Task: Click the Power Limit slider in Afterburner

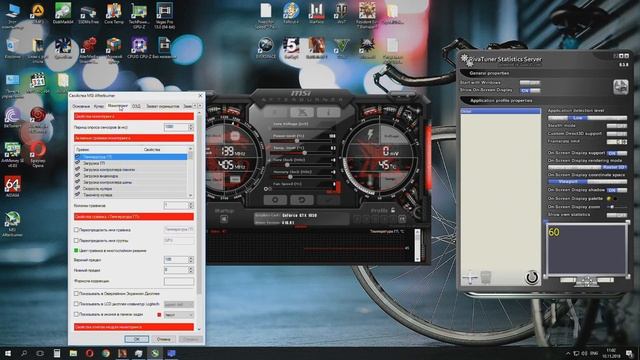Action: [x=302, y=140]
